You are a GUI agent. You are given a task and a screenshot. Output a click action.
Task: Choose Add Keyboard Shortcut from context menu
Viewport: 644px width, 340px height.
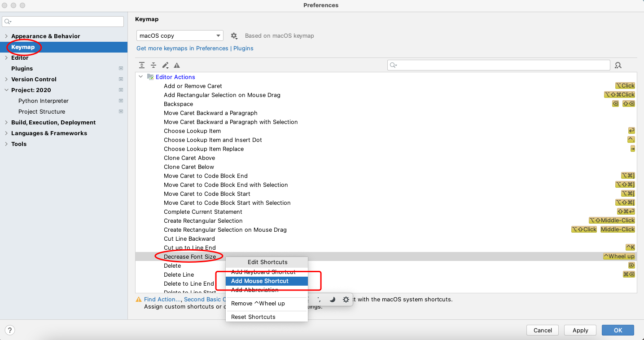267,272
